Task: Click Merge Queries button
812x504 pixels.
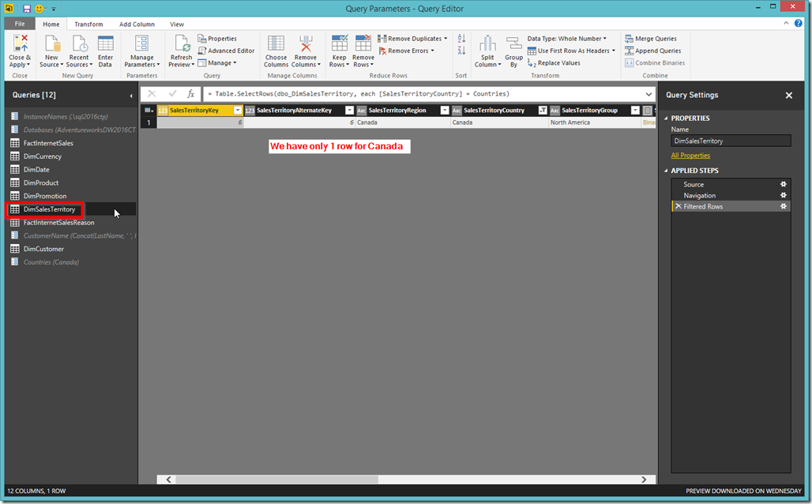Action: pos(650,39)
